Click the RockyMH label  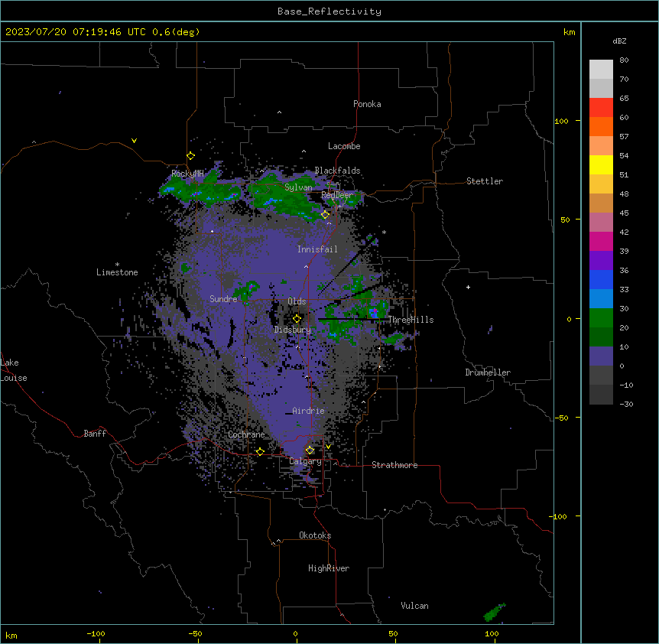point(187,173)
